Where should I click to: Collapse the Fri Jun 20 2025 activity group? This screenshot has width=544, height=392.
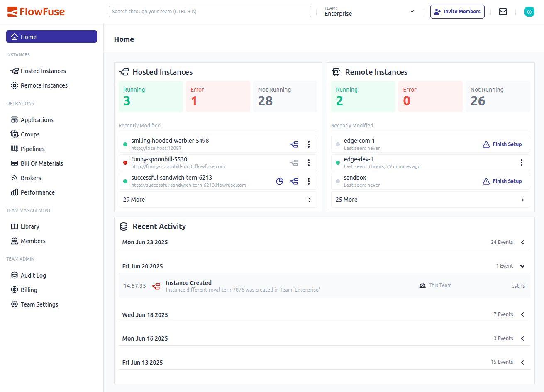(522, 266)
